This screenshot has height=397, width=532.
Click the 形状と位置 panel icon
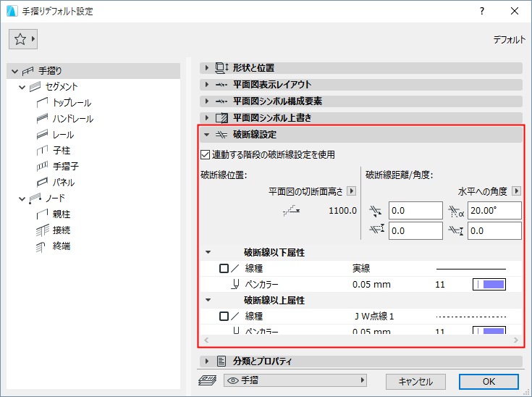click(x=222, y=68)
